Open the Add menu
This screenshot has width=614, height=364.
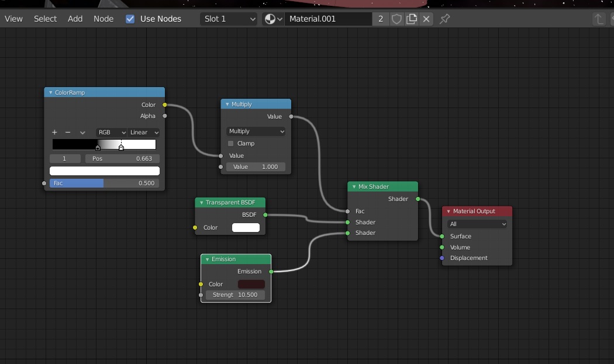(x=75, y=19)
